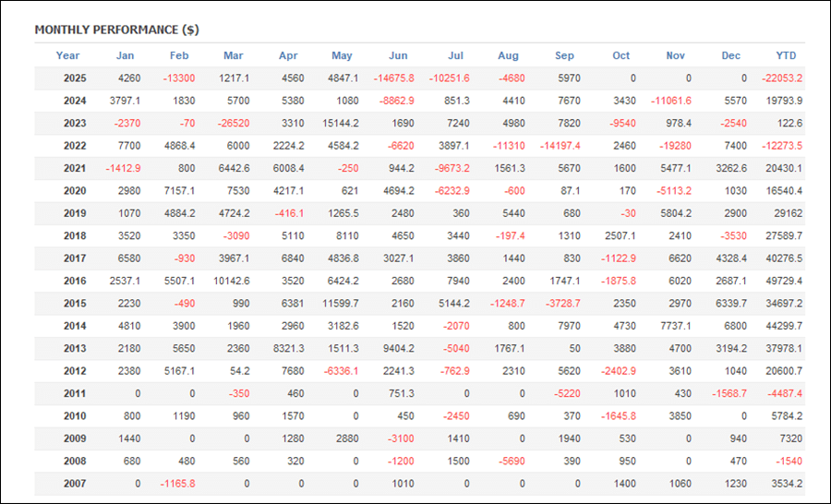
Task: Click the YTD column header
Action: 786,55
